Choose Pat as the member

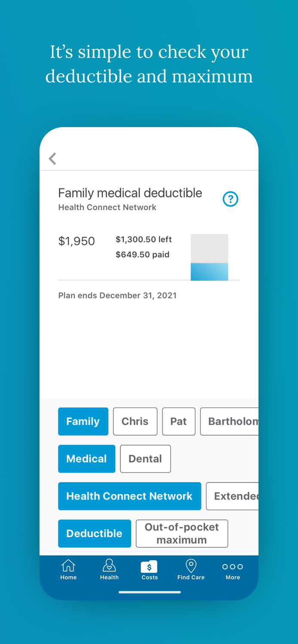tap(178, 421)
